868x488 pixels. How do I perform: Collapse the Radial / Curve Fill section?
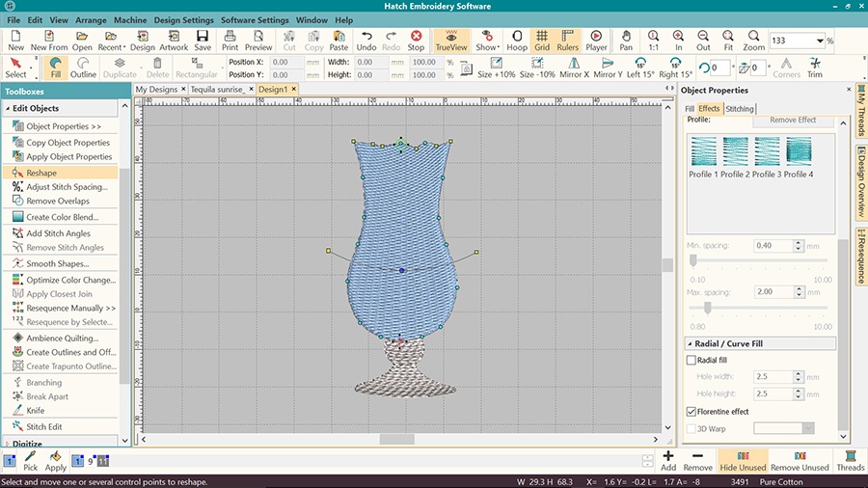coord(691,344)
